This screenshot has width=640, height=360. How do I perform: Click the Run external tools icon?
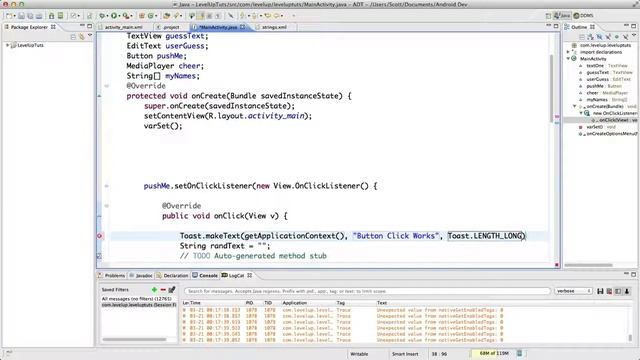coord(126,16)
